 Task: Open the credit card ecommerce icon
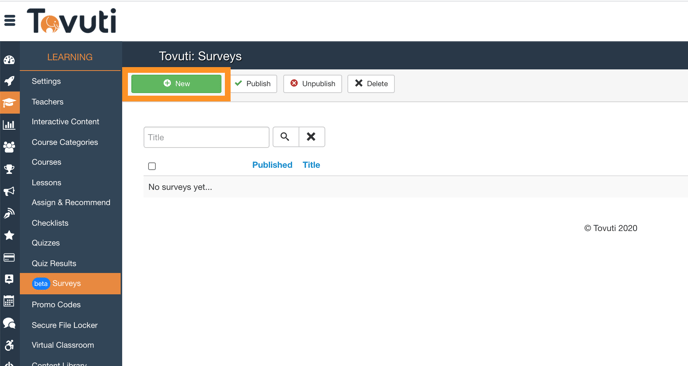coord(9,257)
